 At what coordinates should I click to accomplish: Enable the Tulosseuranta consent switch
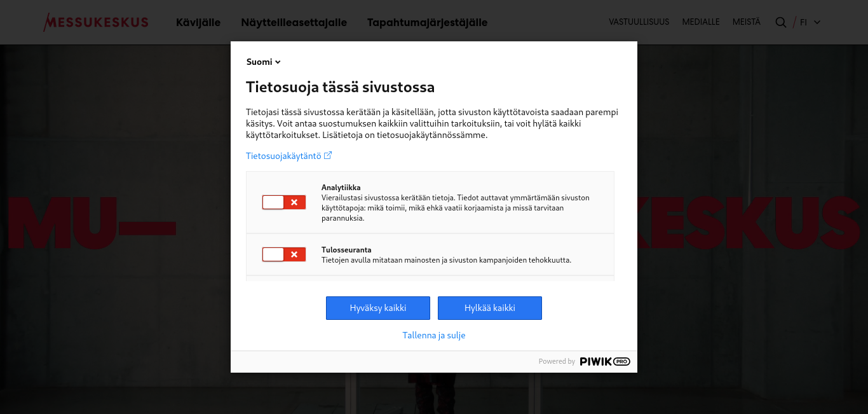click(x=284, y=254)
